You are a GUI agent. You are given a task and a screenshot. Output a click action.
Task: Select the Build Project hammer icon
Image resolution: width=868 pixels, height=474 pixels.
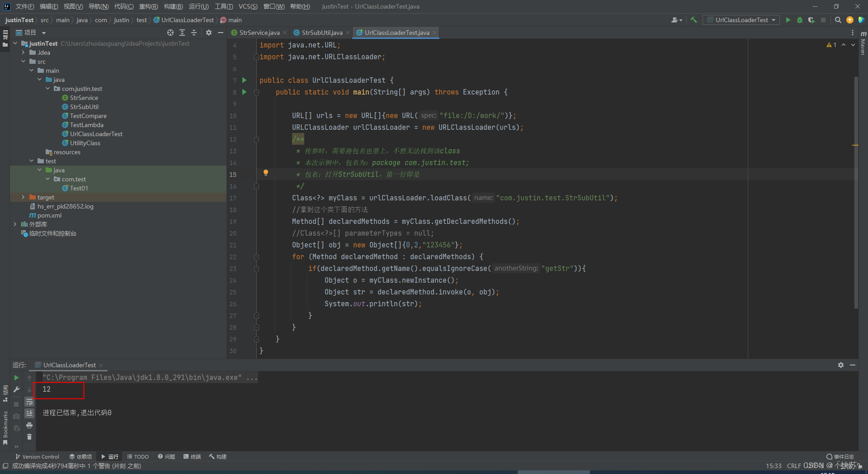click(693, 20)
